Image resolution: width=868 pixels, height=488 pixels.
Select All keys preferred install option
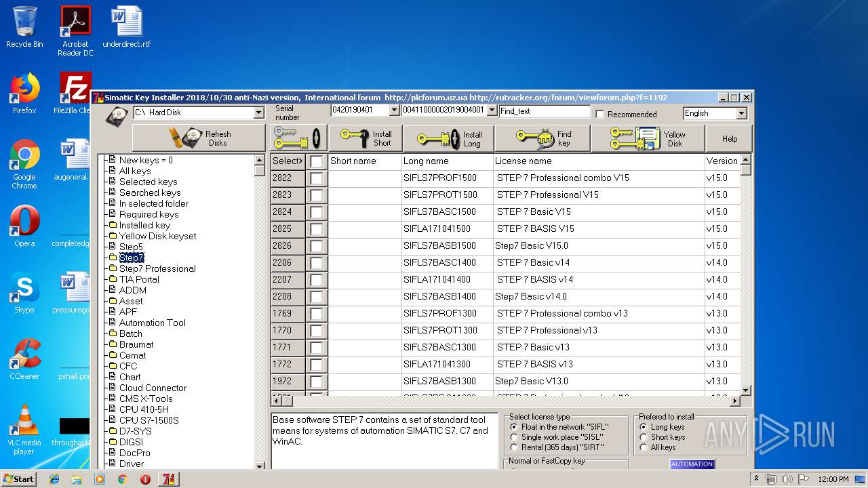click(x=644, y=447)
